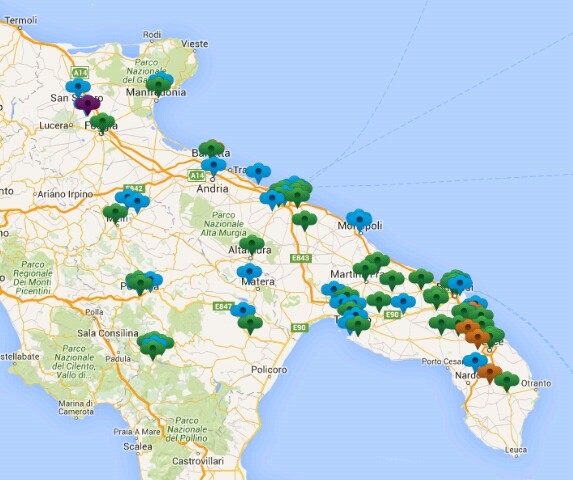Viewport: 573px width, 480px height.
Task: Click the Lucera town label
Action: pos(53,126)
